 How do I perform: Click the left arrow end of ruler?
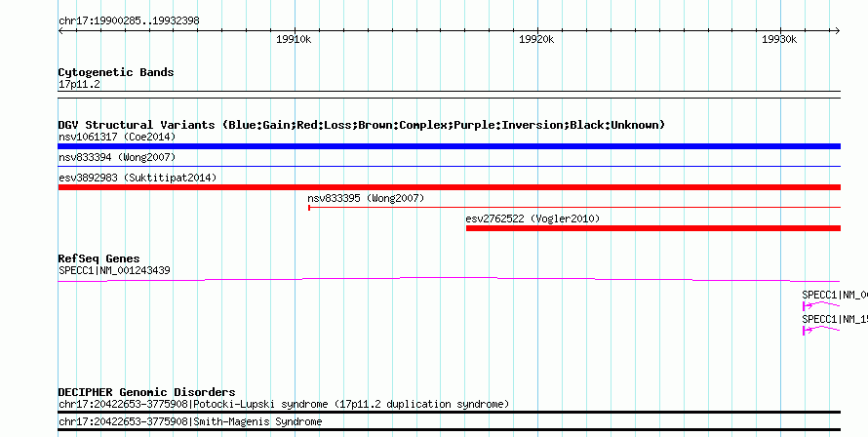click(x=60, y=31)
